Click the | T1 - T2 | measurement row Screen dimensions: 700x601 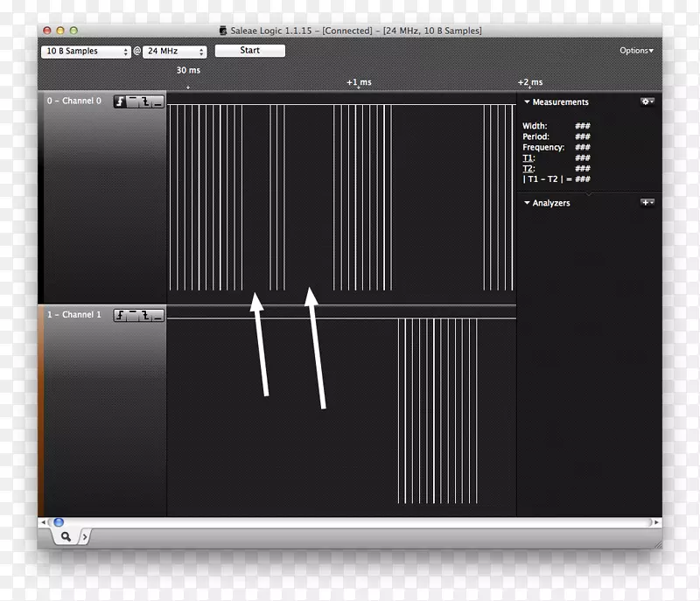[556, 179]
